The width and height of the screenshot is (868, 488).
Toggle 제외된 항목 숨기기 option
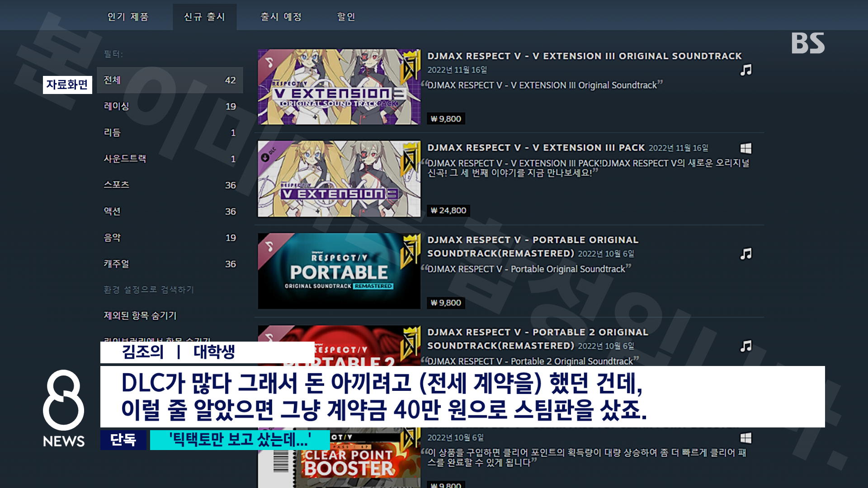click(x=140, y=316)
